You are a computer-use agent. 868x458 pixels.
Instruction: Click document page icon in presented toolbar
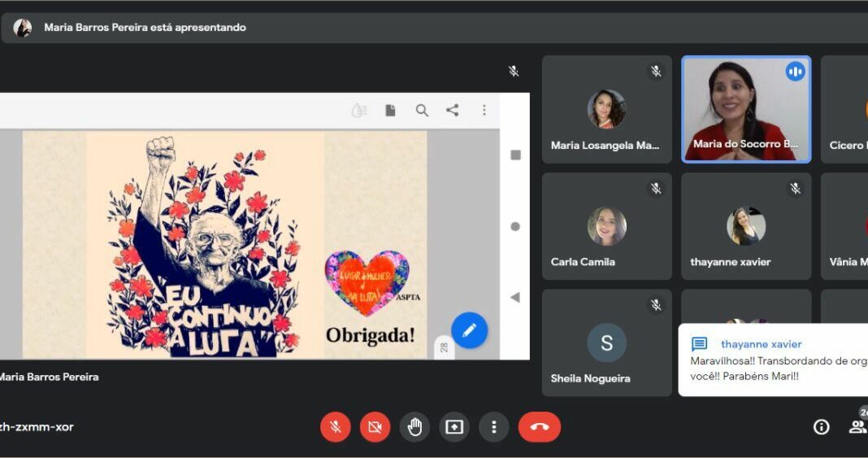pyautogui.click(x=390, y=111)
